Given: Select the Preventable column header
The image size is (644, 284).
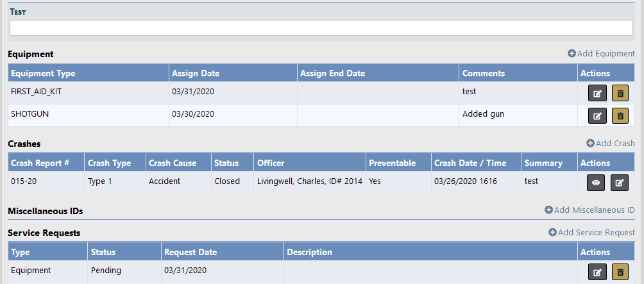Looking at the screenshot, I should pyautogui.click(x=392, y=163).
